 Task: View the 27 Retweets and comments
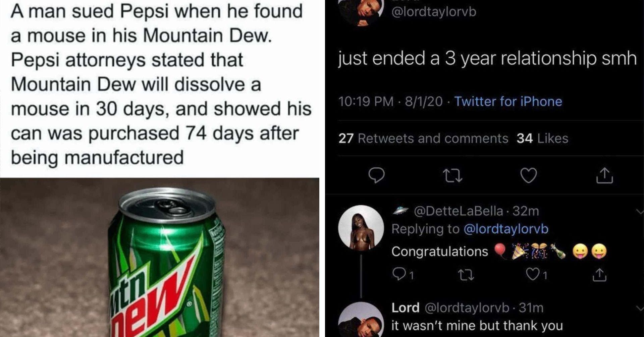[423, 138]
